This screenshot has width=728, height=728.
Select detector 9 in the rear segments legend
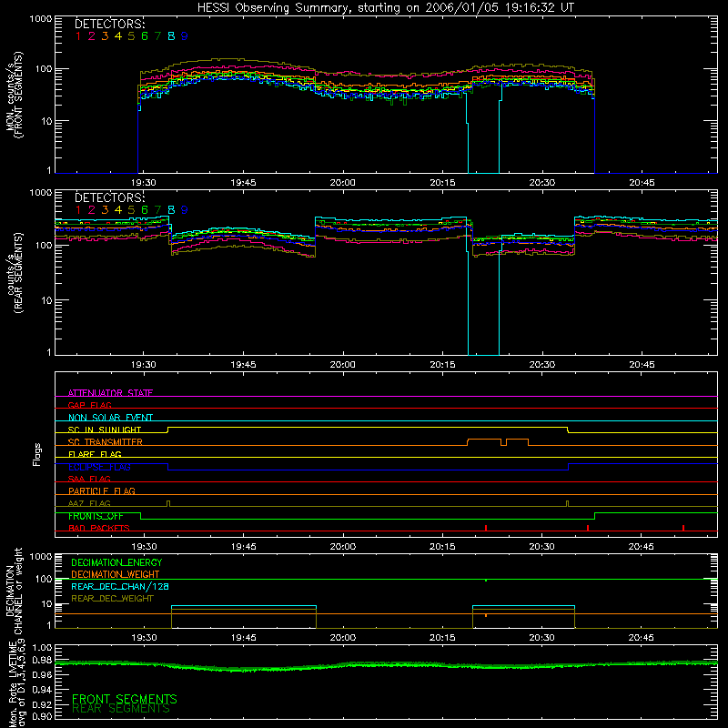pyautogui.click(x=185, y=210)
